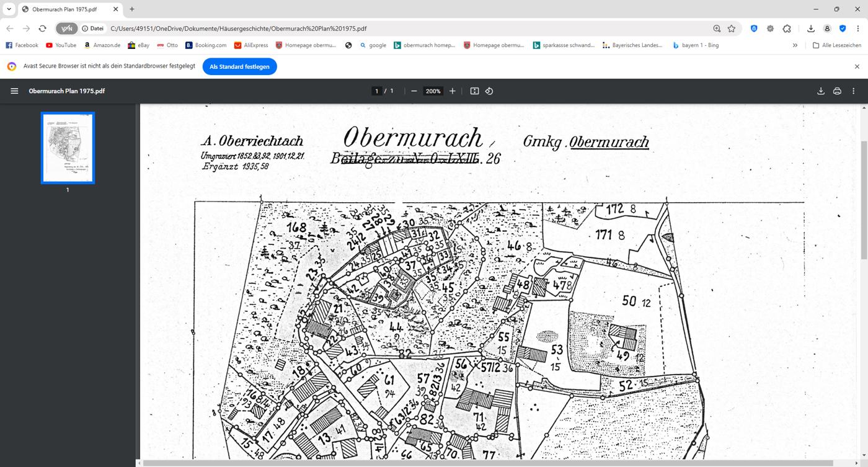Open the user profile icon

pos(827,29)
